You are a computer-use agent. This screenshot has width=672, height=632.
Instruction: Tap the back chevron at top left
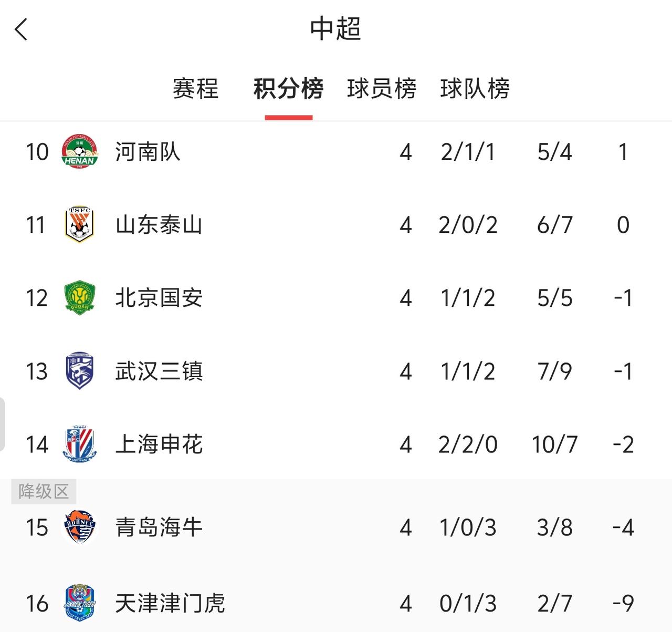point(21,30)
